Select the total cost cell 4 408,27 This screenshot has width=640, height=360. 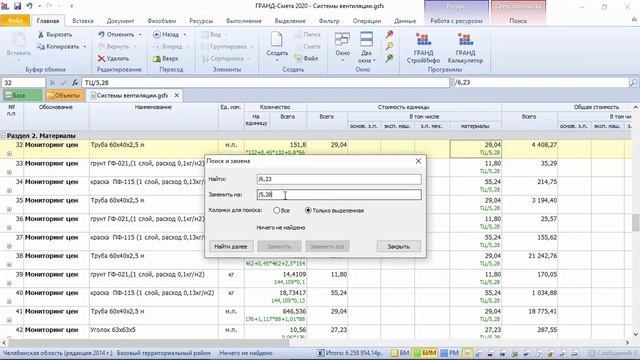[530, 149]
